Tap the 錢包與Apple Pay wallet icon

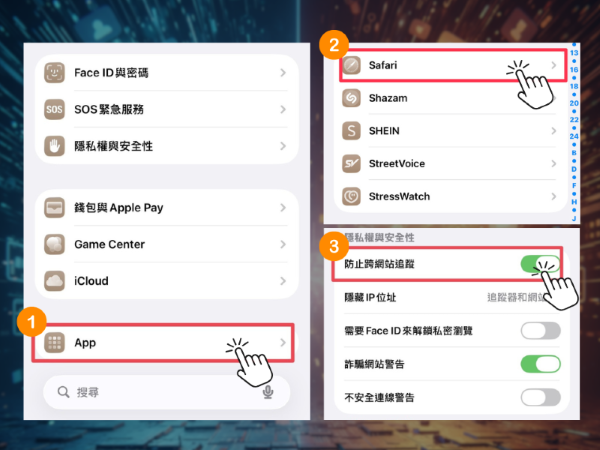pyautogui.click(x=54, y=207)
